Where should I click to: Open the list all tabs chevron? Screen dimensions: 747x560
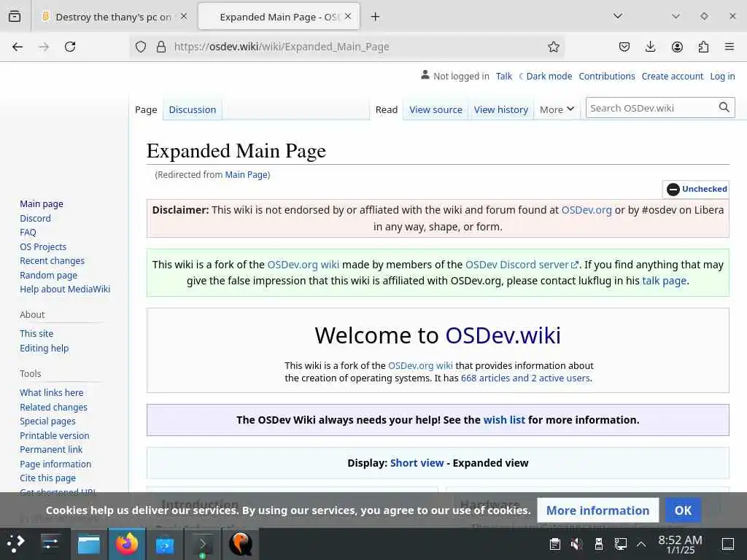[x=618, y=16]
